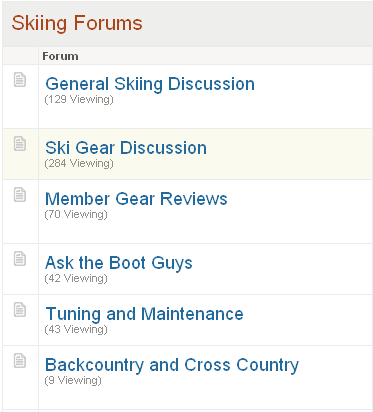Open the General Skiing Discussion forum
Viewport: 373px width, 412px height.
(150, 84)
